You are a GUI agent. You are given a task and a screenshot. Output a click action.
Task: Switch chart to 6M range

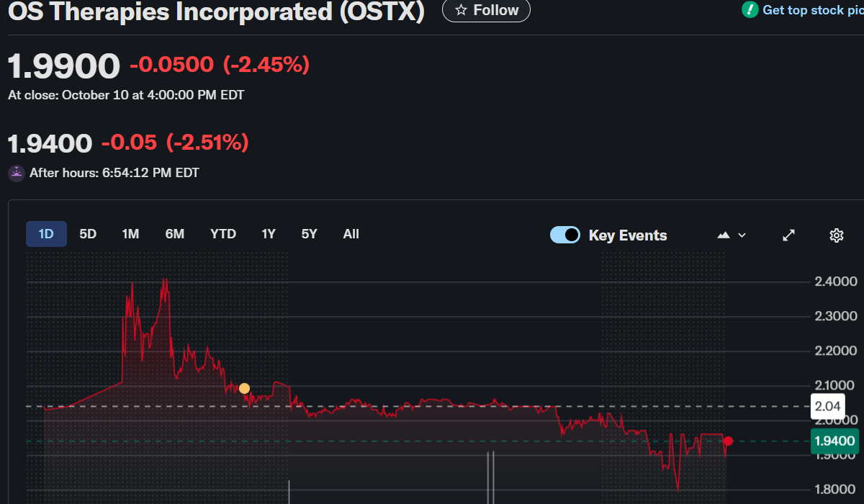click(x=174, y=234)
